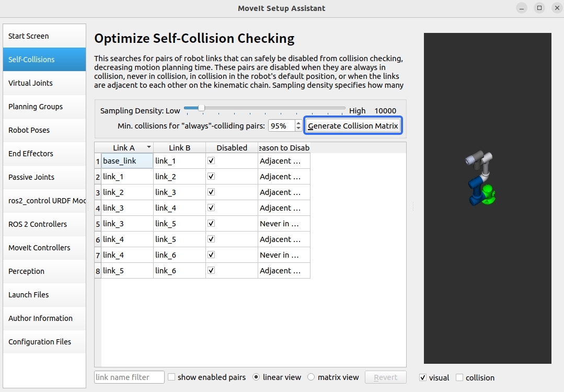Sort by Disabled column header
This screenshot has width=564, height=392.
point(232,148)
